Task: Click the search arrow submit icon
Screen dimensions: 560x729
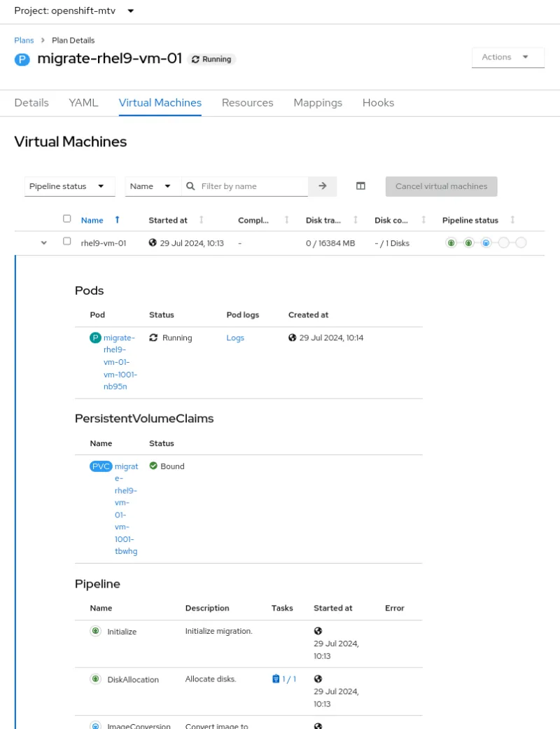Action: coord(322,186)
